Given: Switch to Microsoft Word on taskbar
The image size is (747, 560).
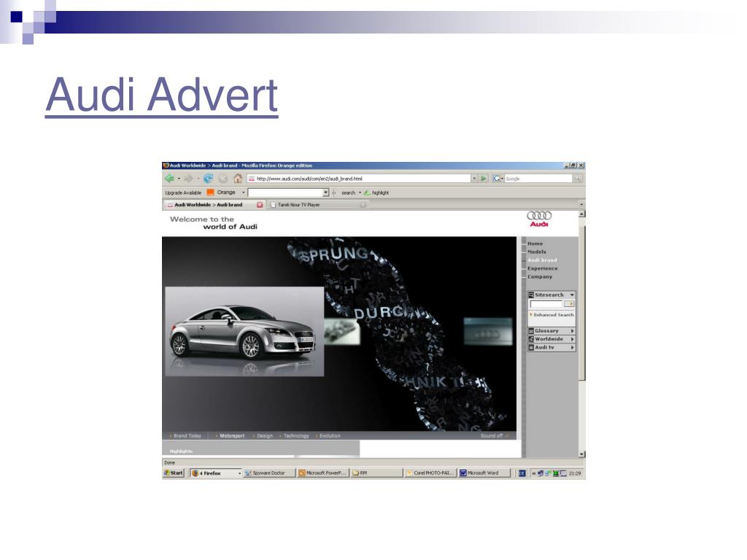Looking at the screenshot, I should pos(484,472).
